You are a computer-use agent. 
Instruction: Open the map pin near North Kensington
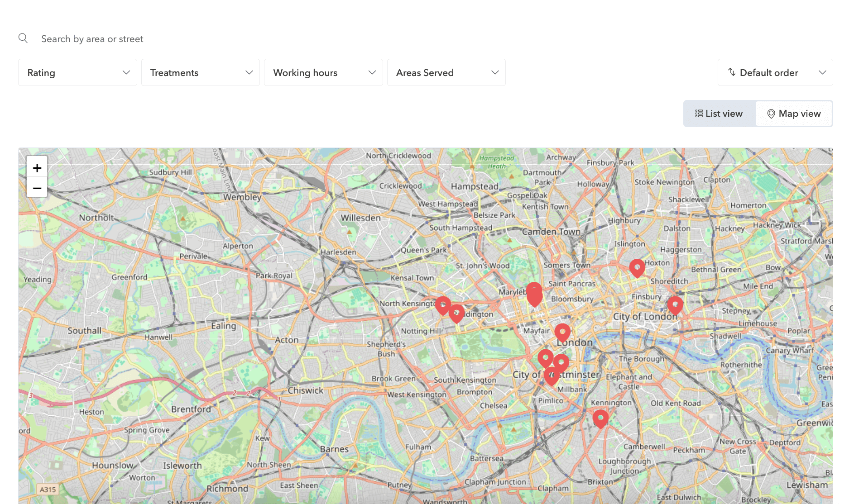click(443, 305)
